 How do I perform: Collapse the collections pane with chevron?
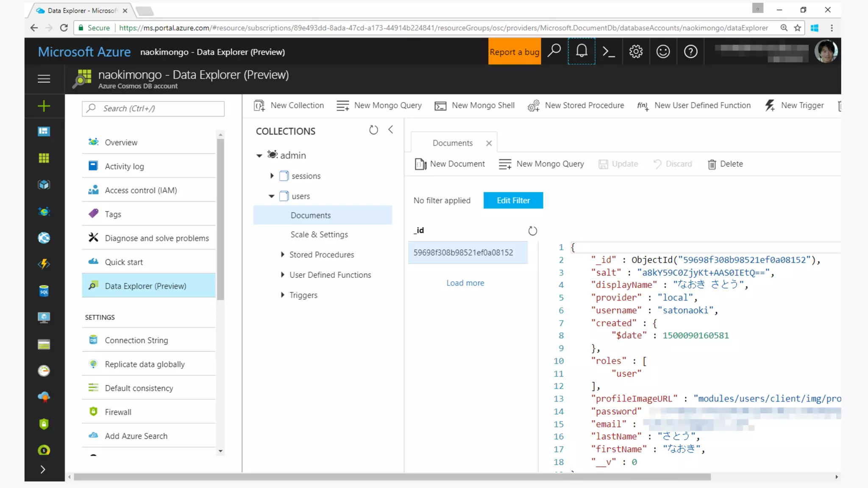(391, 130)
